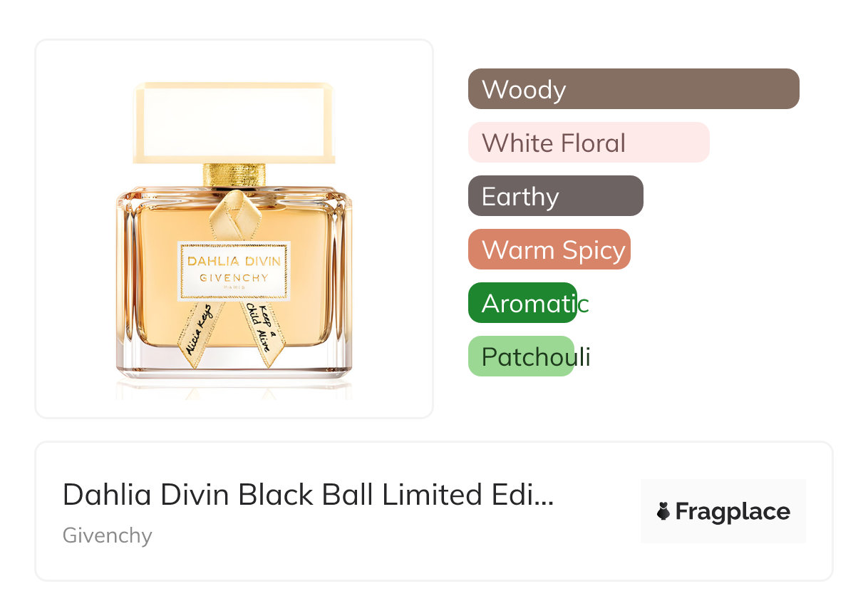The image size is (868, 616).
Task: Click the white cap of the perfume bottle
Action: pos(234,121)
